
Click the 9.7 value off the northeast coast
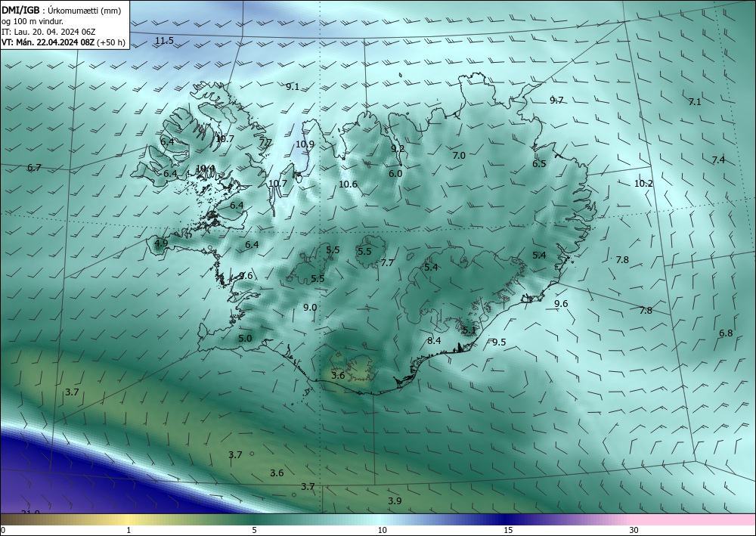click(x=556, y=101)
